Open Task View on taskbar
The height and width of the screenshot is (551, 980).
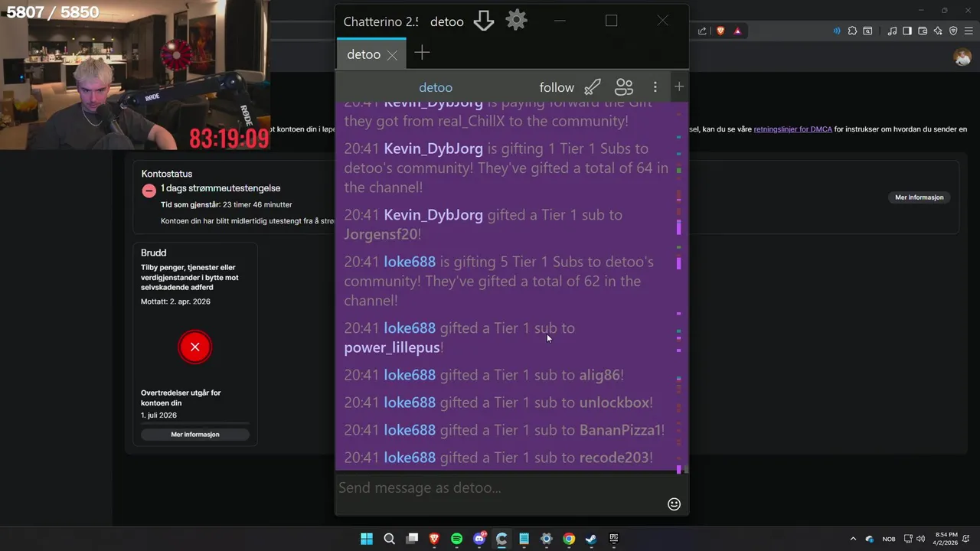pos(412,539)
